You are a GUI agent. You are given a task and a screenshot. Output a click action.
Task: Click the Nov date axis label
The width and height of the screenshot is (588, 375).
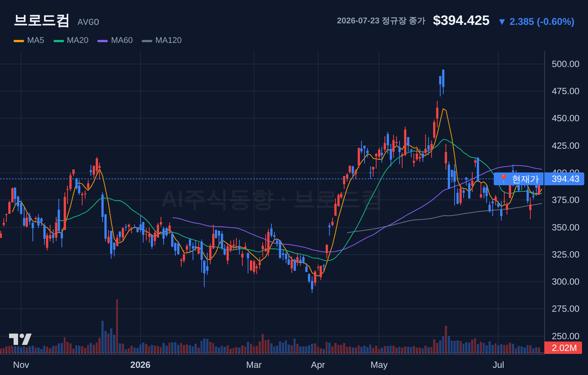[x=21, y=365]
